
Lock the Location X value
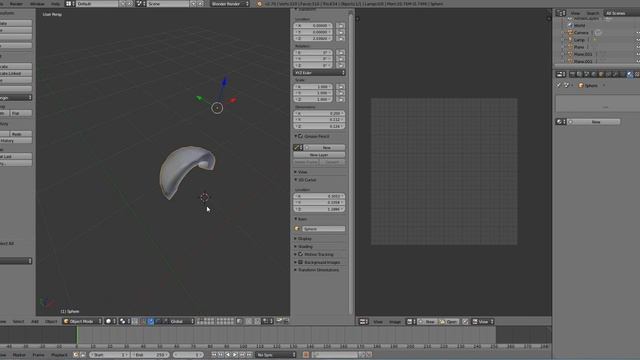340,25
